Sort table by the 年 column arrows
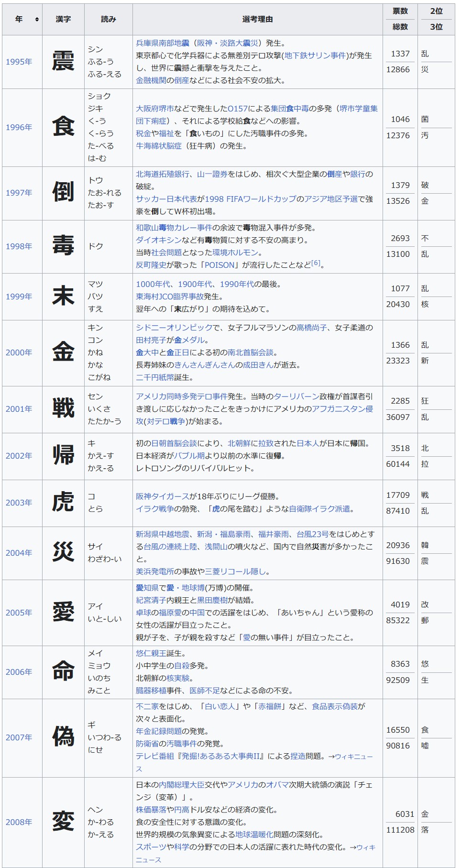 pyautogui.click(x=37, y=19)
